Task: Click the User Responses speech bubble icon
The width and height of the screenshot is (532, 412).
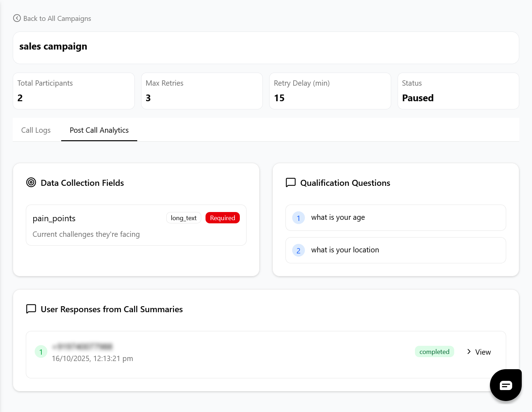Action: [31, 309]
